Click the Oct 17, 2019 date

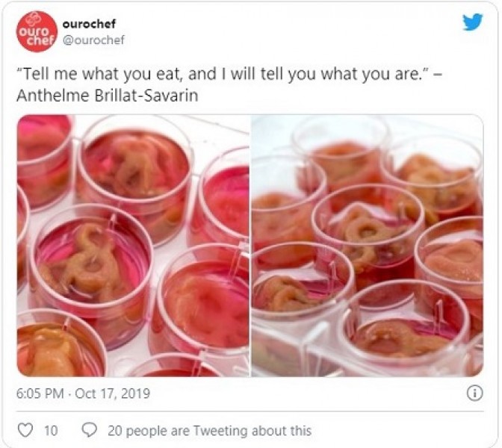tap(112, 393)
